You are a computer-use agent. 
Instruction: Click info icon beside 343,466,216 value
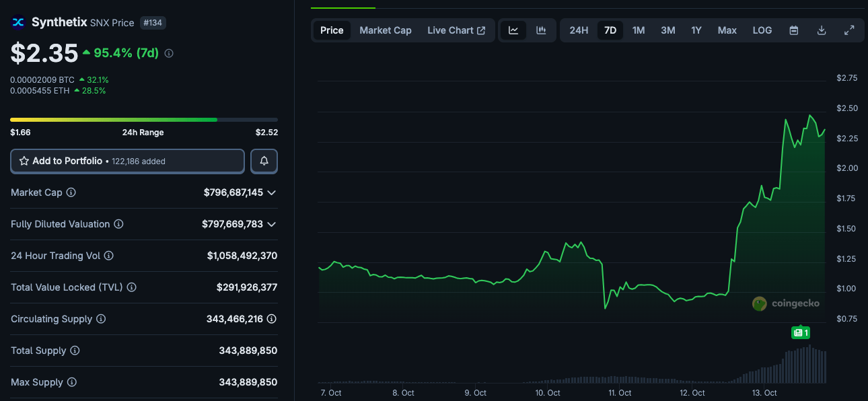[272, 319]
